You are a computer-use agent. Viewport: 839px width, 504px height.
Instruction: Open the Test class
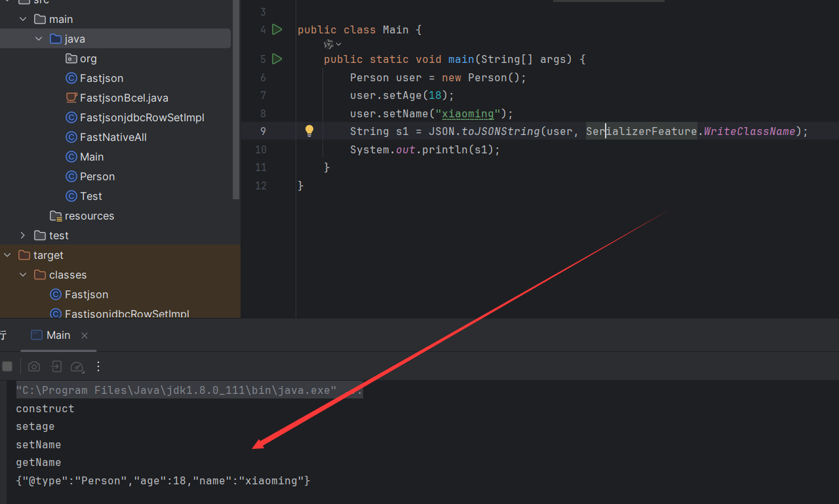[x=91, y=196]
